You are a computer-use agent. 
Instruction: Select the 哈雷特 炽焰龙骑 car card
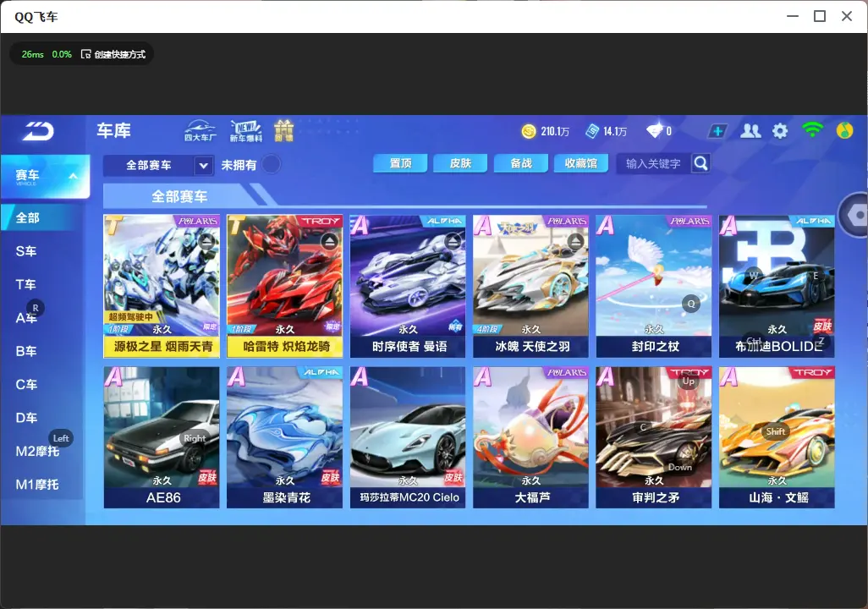[x=284, y=286]
